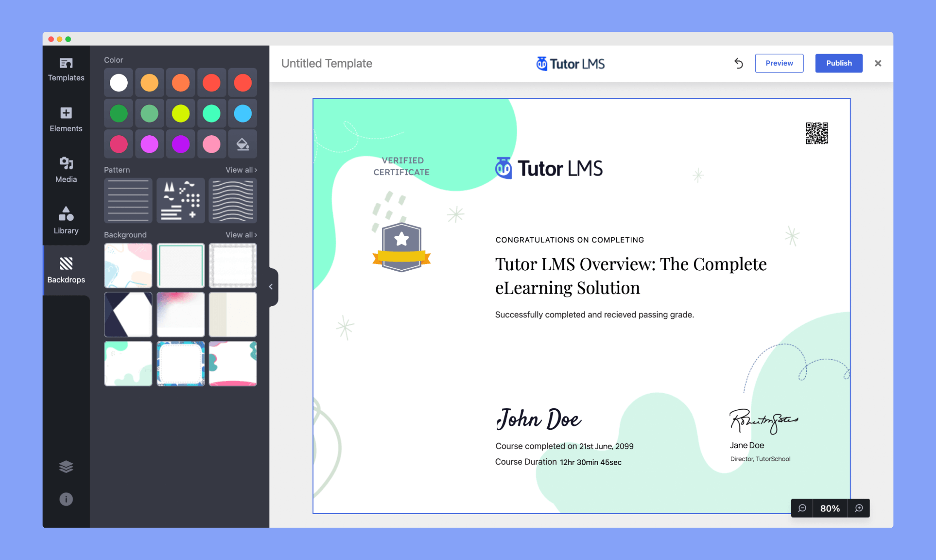Pick the light orange color swatch
936x560 pixels.
(149, 83)
